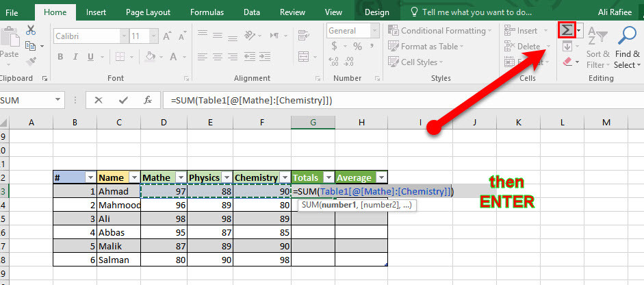Open the General number format dropdown
This screenshot has height=285, width=644.
[374, 31]
